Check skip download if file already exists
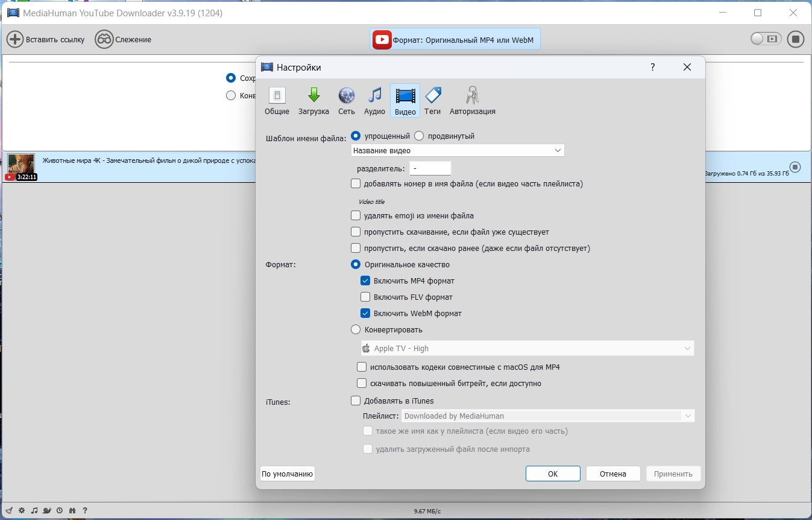The width and height of the screenshot is (812, 520). 356,232
